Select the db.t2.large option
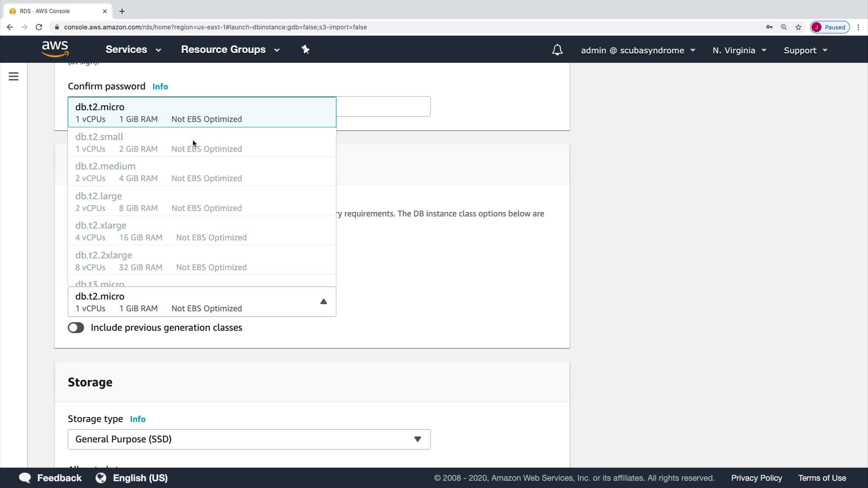Viewport: 868px width, 488px height. pos(202,201)
